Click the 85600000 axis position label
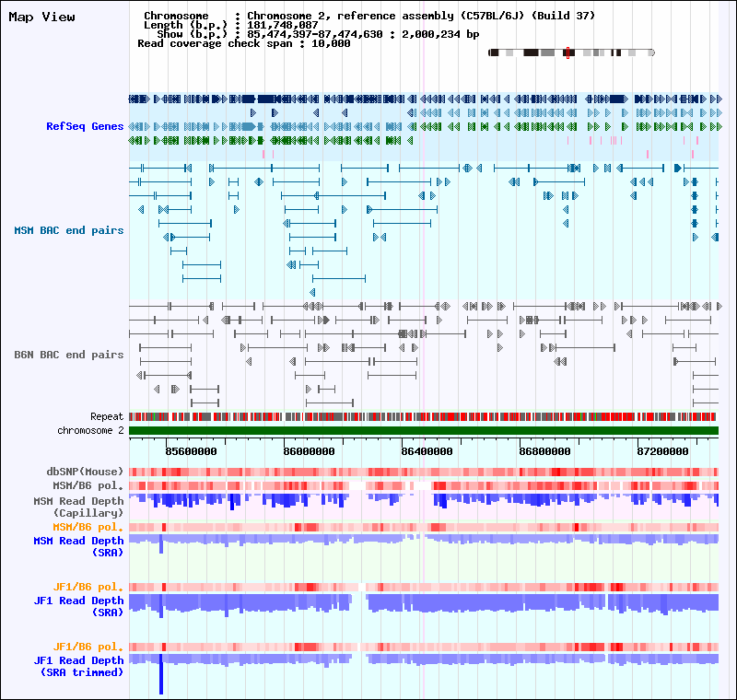Screen dimensions: 737x700 [191, 451]
